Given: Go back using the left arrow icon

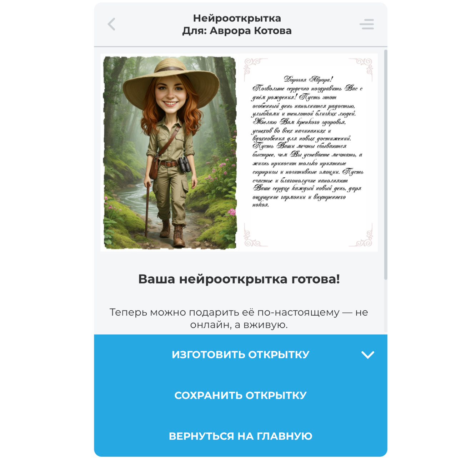Looking at the screenshot, I should pos(111,24).
